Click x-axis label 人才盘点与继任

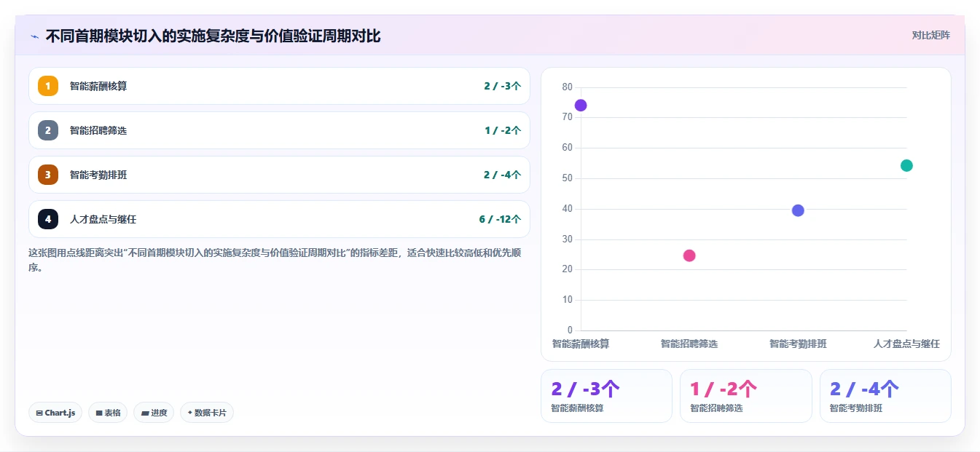906,344
